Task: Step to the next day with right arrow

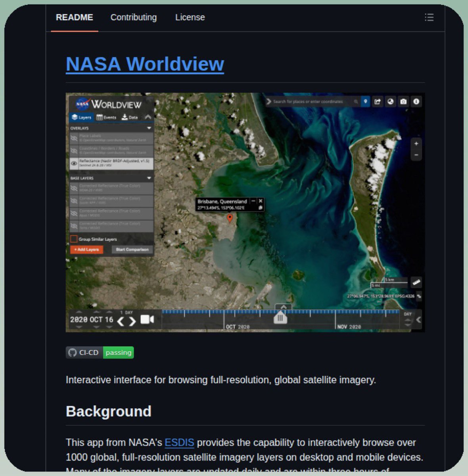Action: tap(132, 321)
